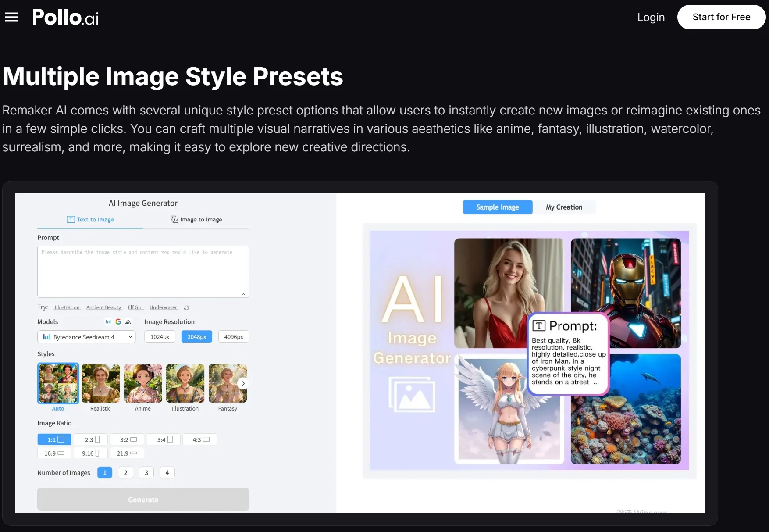Click the Image to Image tab icon

(174, 219)
